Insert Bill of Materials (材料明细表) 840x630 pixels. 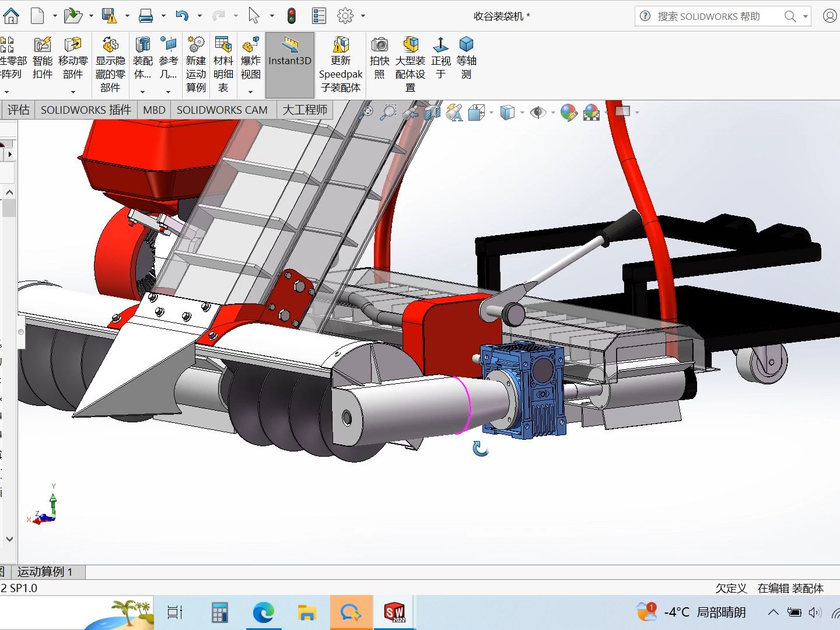pos(223,65)
